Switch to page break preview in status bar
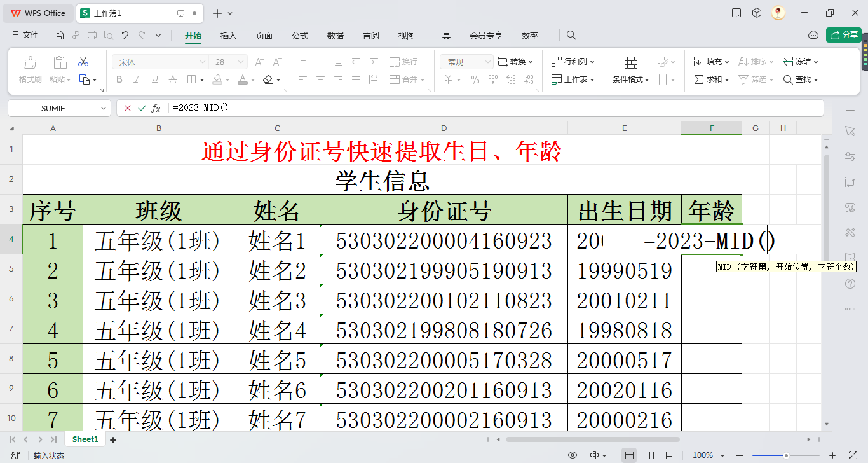Viewport: 868px width, 463px height. (649, 455)
